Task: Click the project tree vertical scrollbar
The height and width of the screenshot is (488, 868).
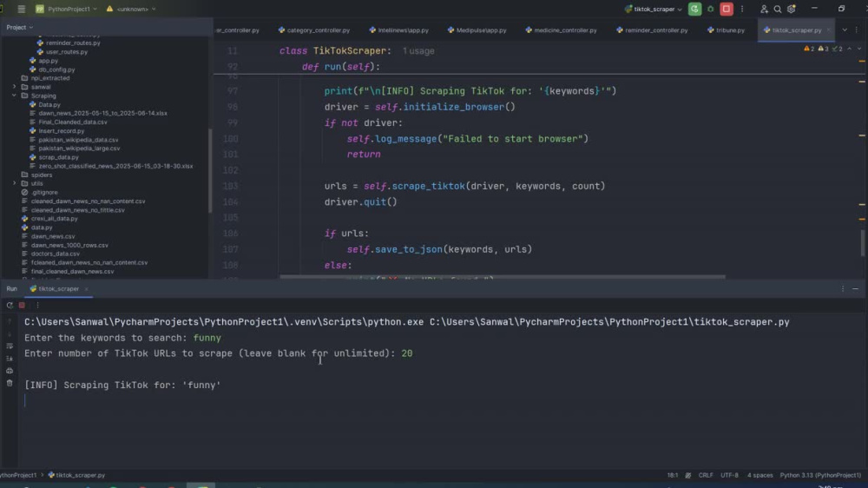Action: pos(210,170)
